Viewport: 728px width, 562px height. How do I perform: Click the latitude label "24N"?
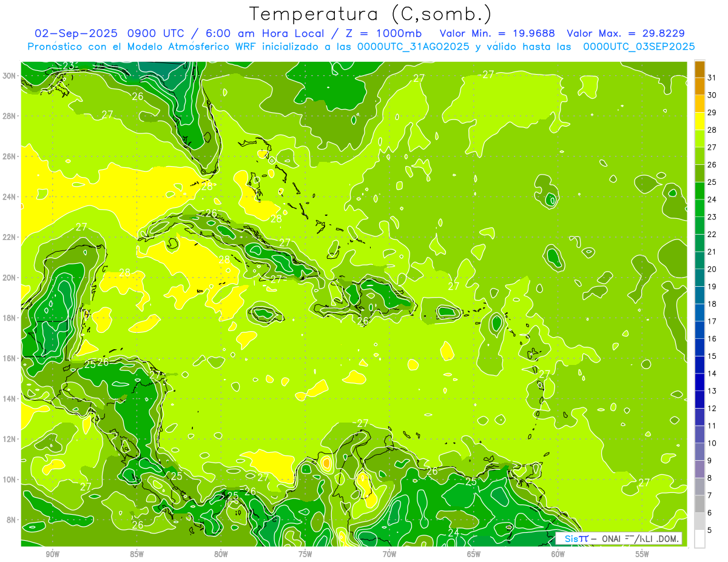click(x=9, y=197)
